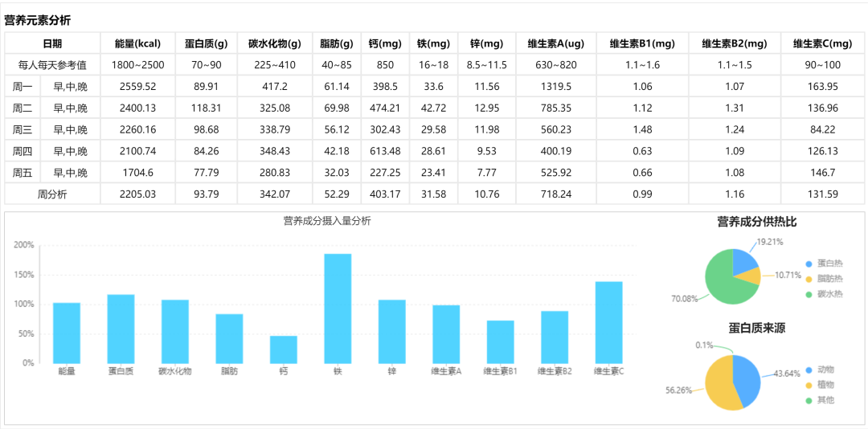Toggle the 动物 legend entry

tap(820, 370)
